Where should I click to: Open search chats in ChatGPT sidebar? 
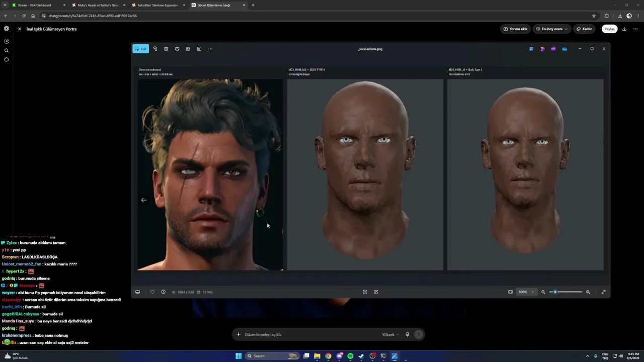pos(7,51)
